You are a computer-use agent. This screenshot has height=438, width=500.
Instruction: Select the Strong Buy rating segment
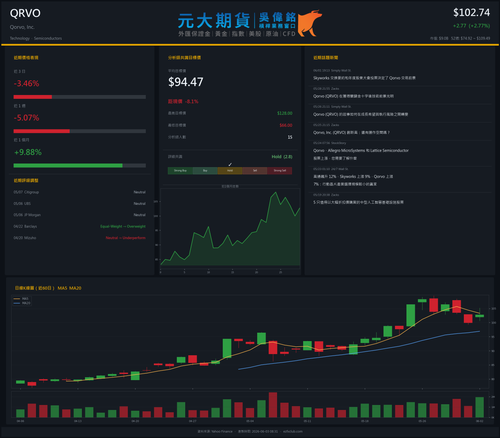click(180, 171)
